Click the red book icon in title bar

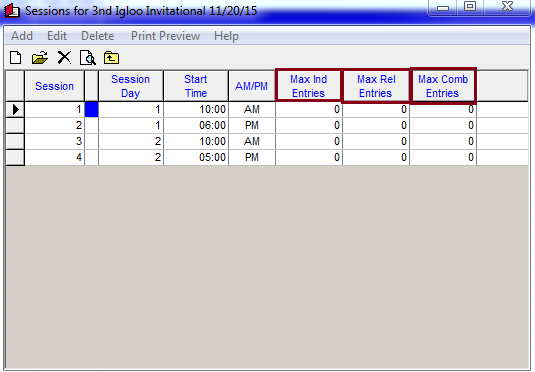point(12,10)
